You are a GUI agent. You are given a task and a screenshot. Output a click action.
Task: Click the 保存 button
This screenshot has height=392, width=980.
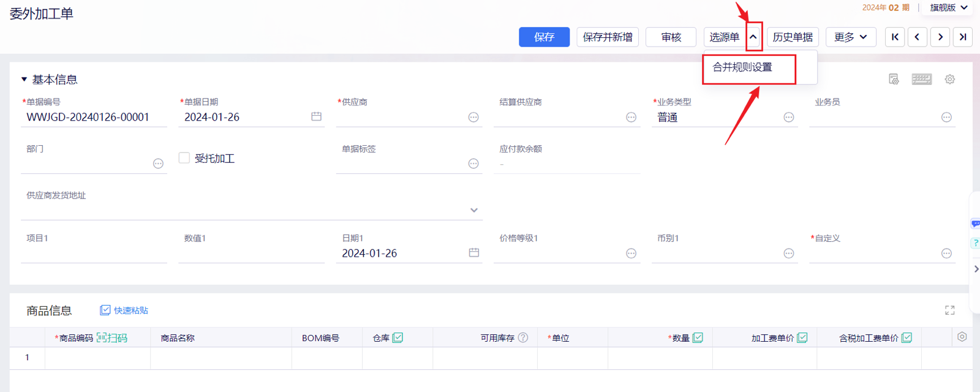[544, 37]
